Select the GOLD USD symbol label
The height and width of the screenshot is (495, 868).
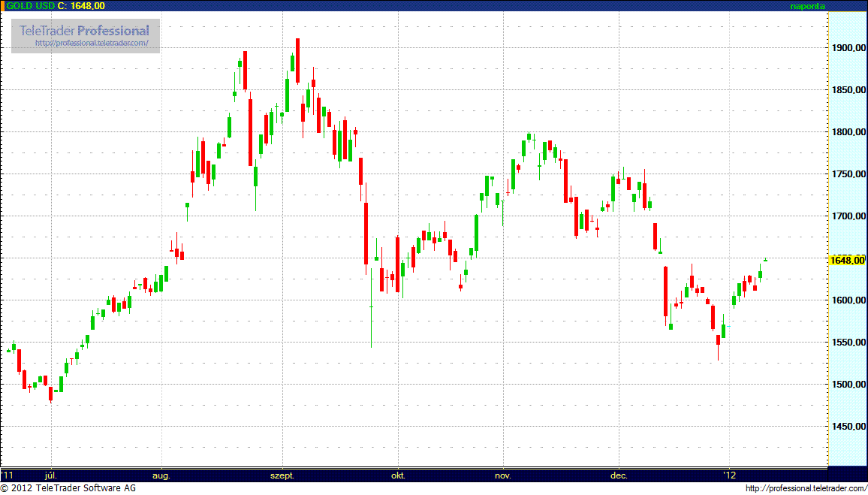coord(30,5)
